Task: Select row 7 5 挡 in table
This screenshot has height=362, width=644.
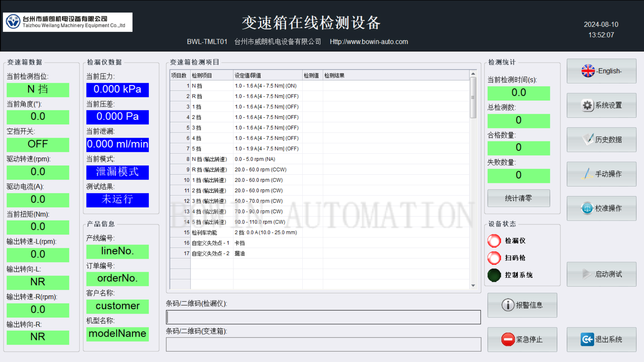Action: click(319, 148)
